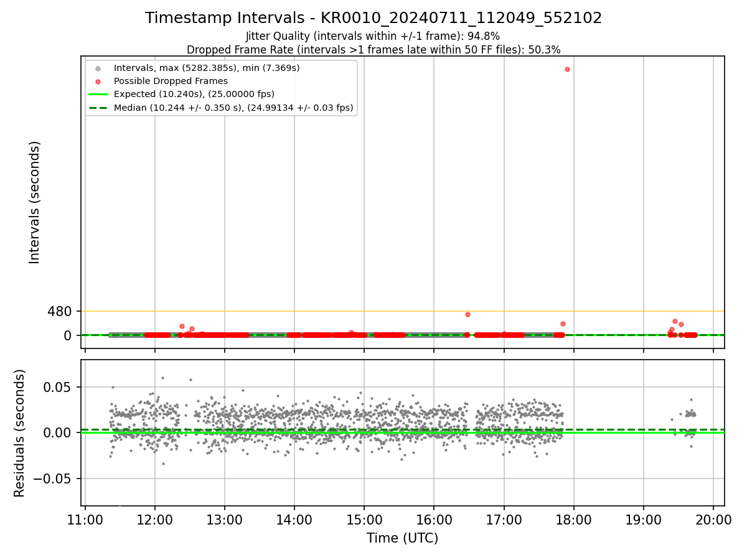The image size is (747, 560).
Task: Click the x-axis tick label '17:00'
Action: pyautogui.click(x=504, y=519)
